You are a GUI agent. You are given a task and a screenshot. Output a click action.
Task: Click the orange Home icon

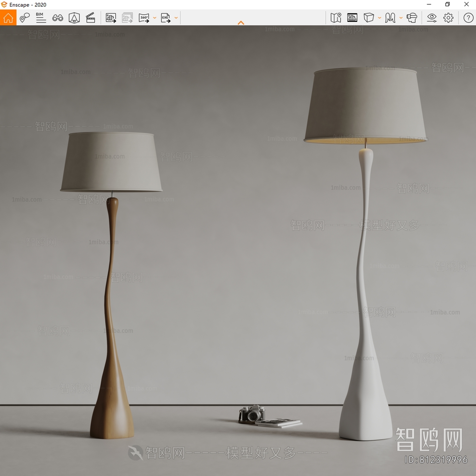coord(8,18)
